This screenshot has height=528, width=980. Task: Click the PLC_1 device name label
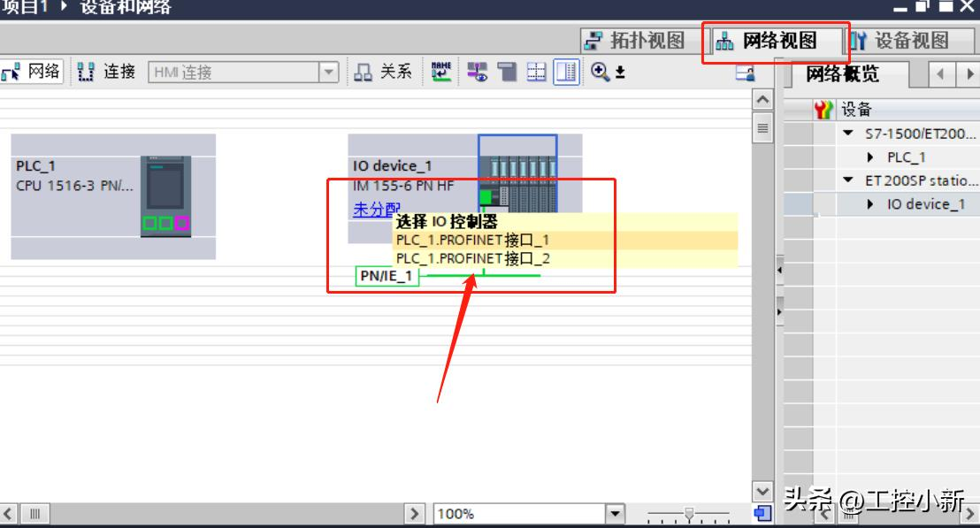pyautogui.click(x=35, y=166)
